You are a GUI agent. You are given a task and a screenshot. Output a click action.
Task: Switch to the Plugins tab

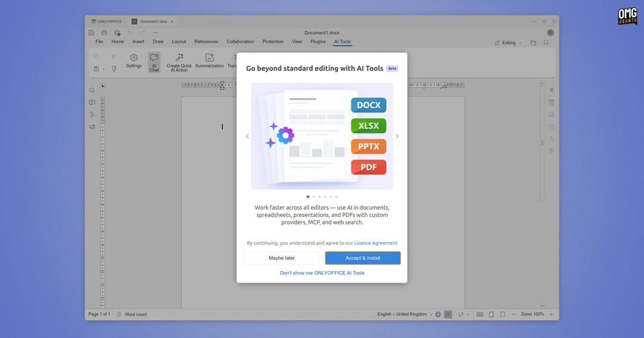pos(318,42)
